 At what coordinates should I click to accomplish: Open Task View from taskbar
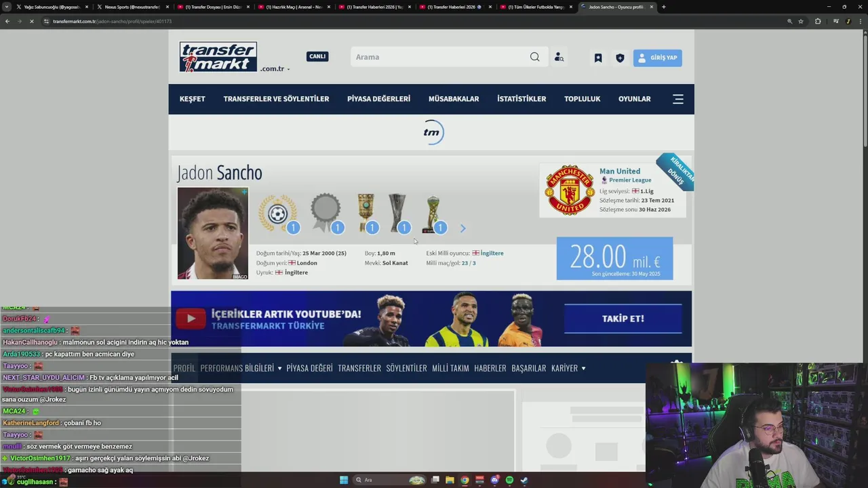coord(435,480)
